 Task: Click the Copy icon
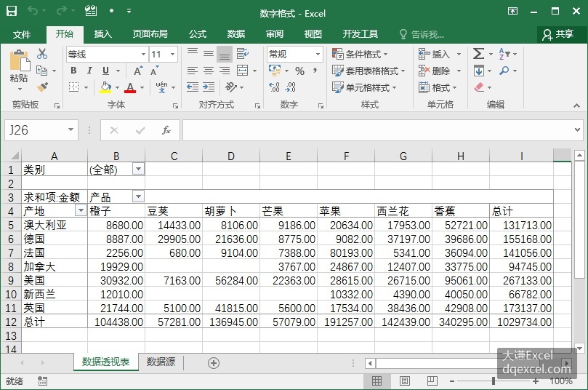click(x=41, y=70)
